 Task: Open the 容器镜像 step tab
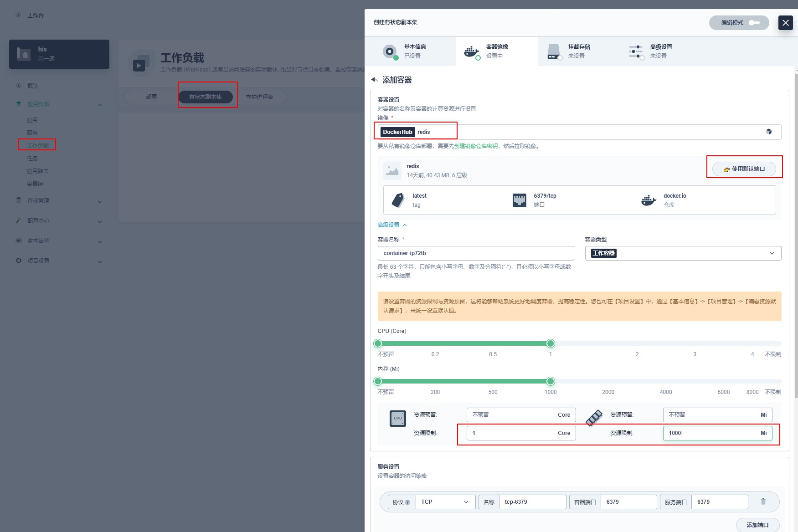pos(496,51)
